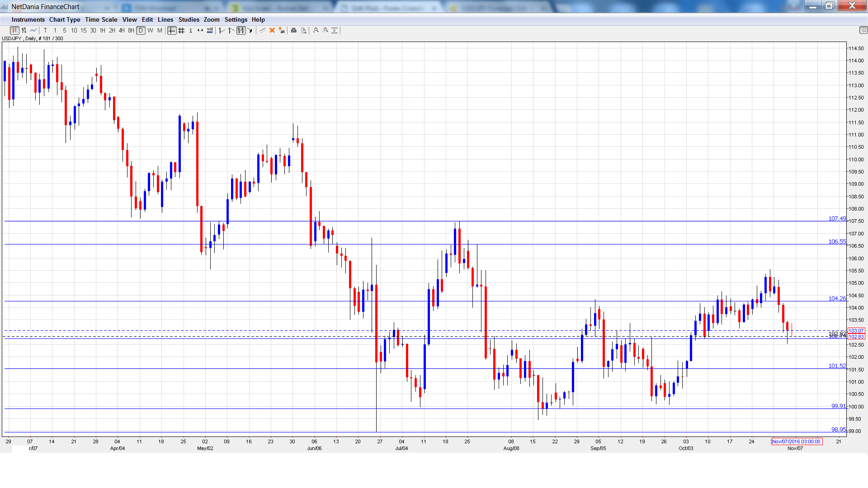Open the Time Scale menu
The width and height of the screenshot is (868, 488).
(x=101, y=19)
